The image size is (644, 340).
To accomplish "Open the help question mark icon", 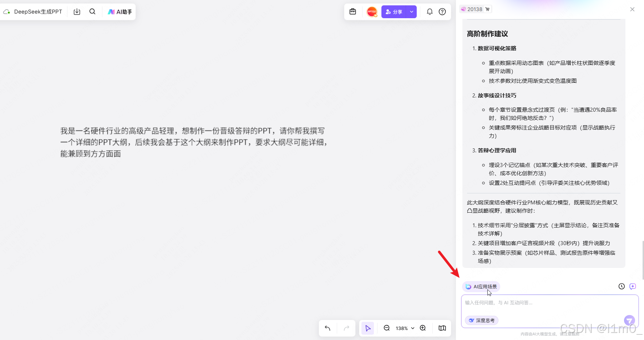I will point(442,12).
